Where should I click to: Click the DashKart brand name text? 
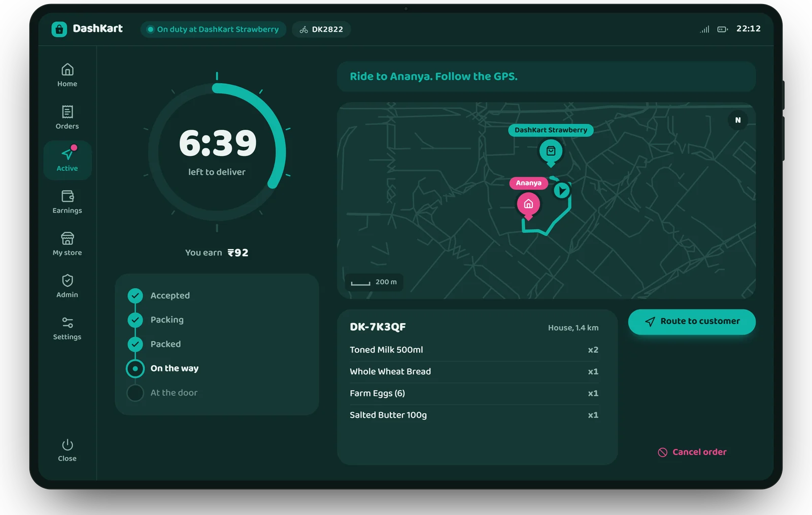coord(97,28)
